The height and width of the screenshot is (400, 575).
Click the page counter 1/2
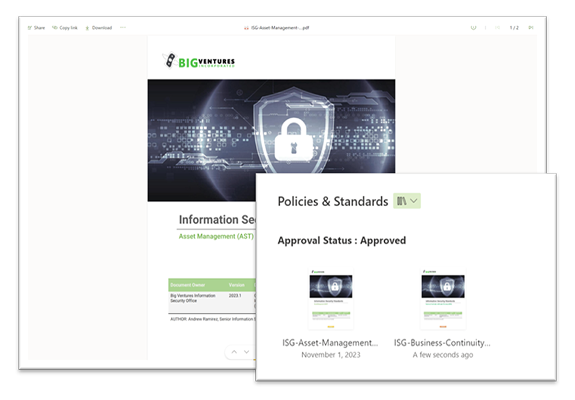tap(514, 28)
